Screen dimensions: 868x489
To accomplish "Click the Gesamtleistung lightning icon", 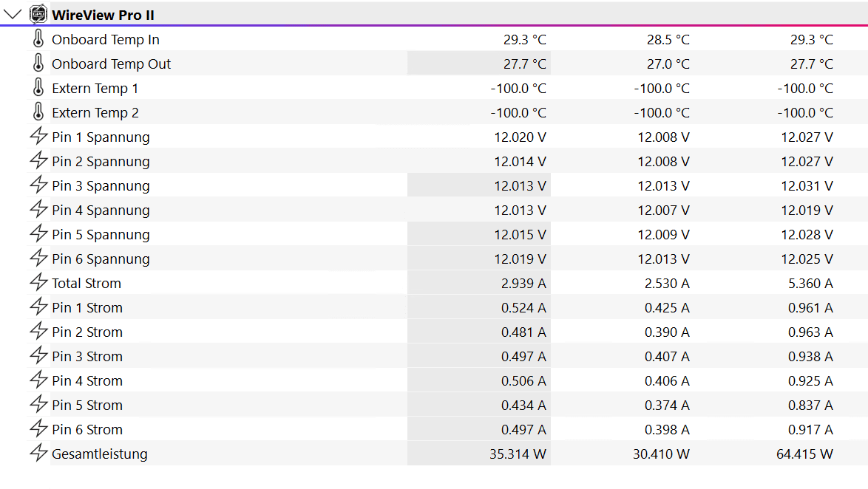I will pyautogui.click(x=38, y=454).
